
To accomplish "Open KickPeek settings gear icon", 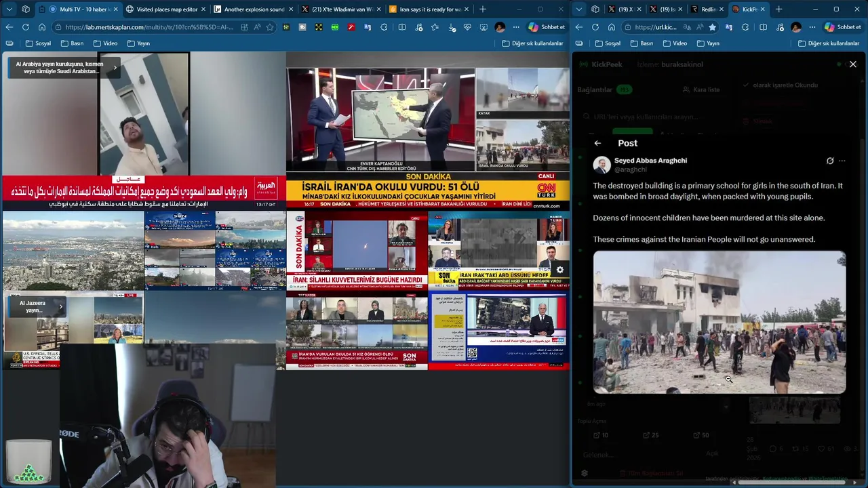I will coord(585,473).
